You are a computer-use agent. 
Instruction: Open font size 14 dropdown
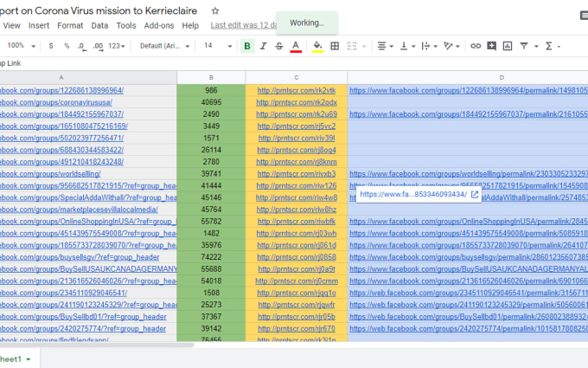(x=218, y=46)
